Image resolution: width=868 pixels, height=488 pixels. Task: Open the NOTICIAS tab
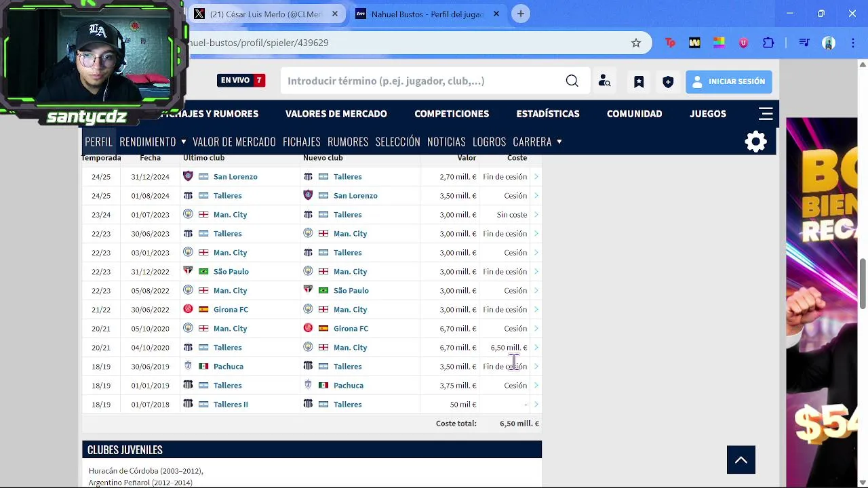pos(446,142)
